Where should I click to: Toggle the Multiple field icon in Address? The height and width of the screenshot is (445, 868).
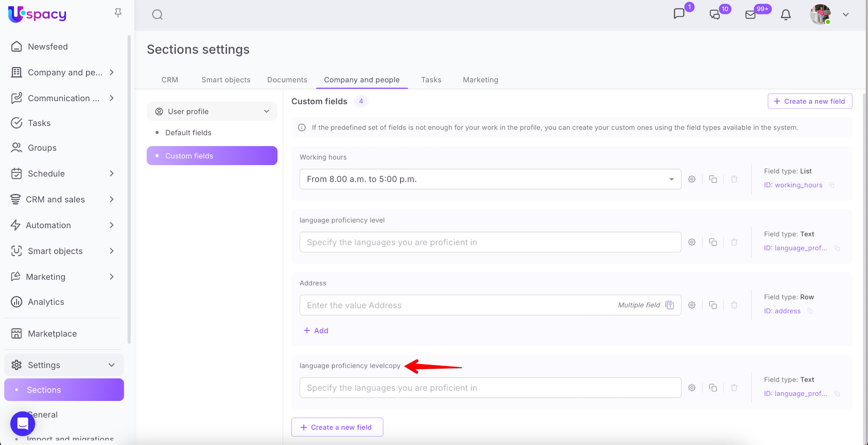(670, 305)
